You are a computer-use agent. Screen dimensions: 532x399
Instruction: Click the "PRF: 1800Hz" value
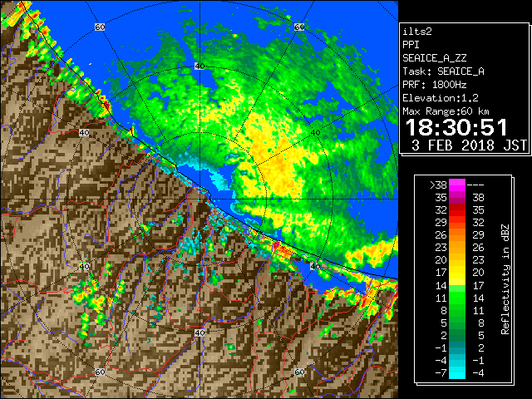435,85
